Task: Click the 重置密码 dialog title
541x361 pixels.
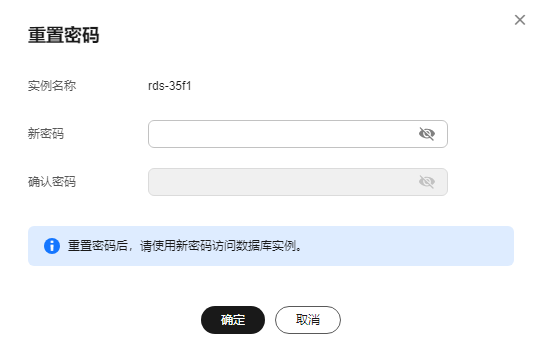Action: click(63, 35)
